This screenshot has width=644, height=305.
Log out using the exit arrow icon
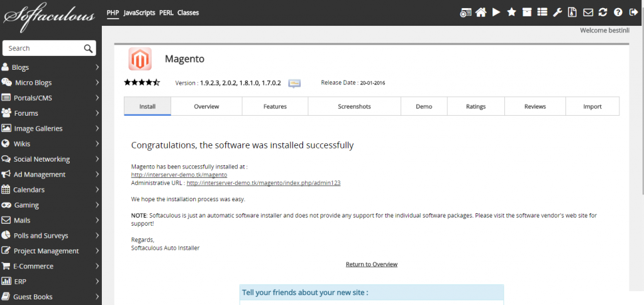click(633, 13)
